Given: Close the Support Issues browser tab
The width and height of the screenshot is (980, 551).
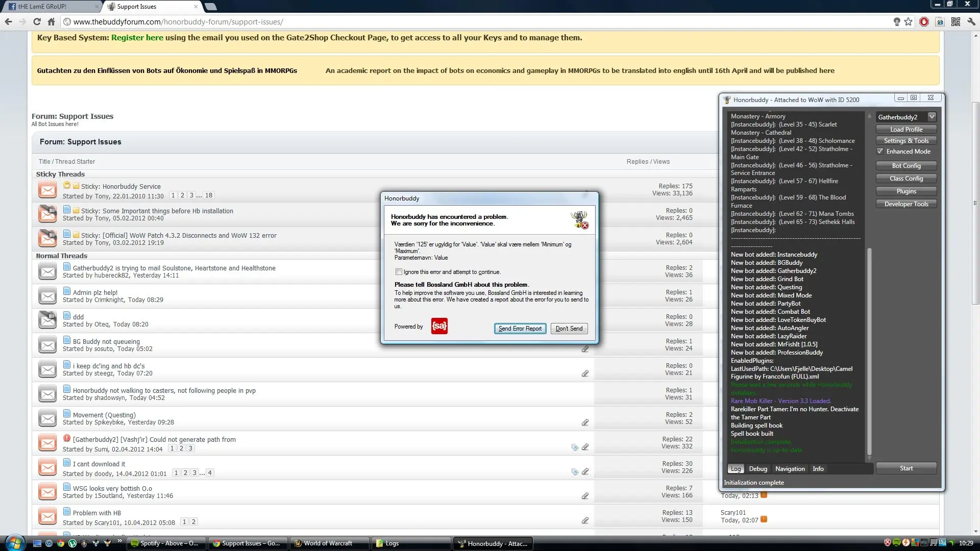Looking at the screenshot, I should point(196,7).
